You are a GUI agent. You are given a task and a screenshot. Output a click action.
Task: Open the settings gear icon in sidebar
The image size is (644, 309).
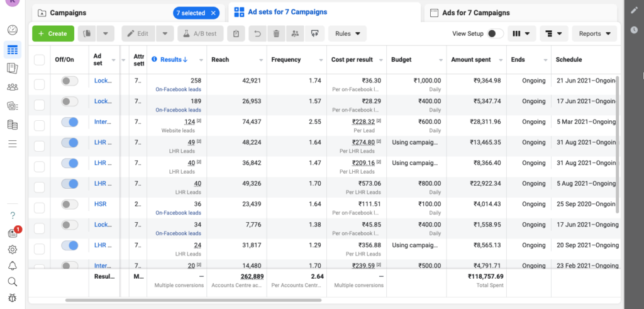(x=13, y=249)
